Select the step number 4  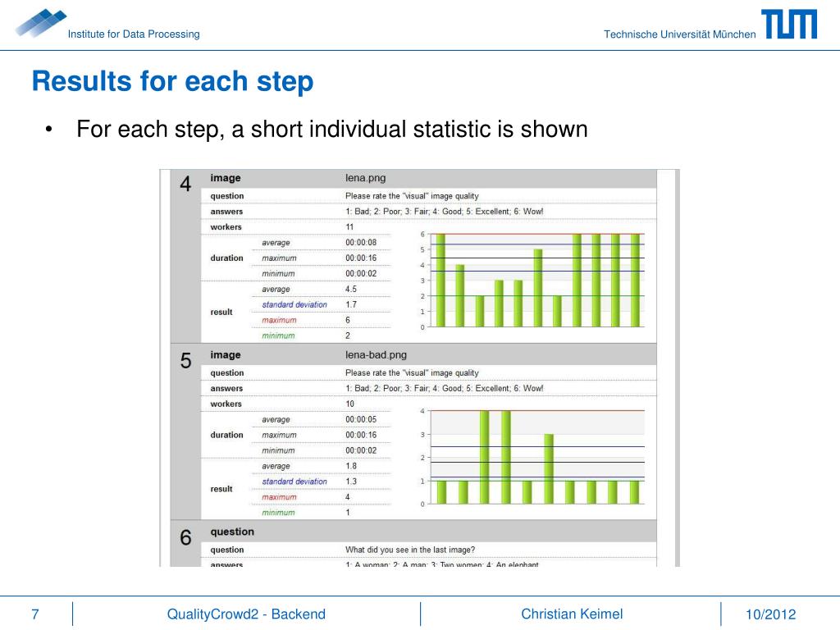185,184
